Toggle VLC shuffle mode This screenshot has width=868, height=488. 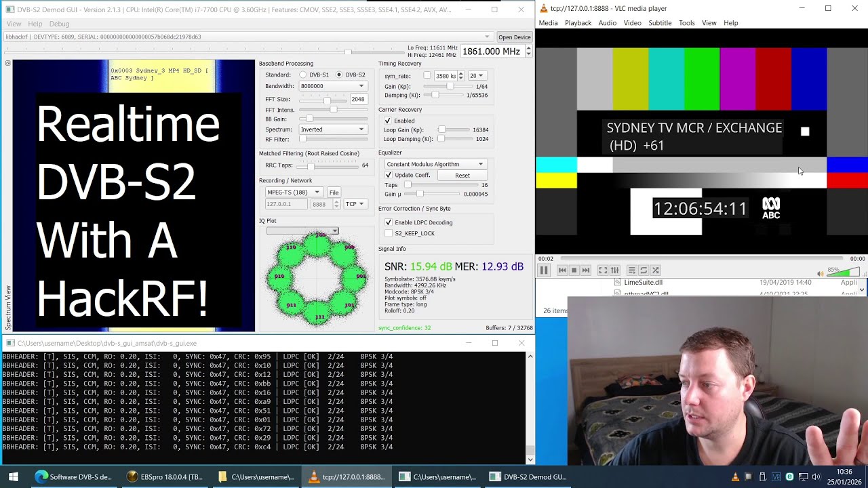656,270
